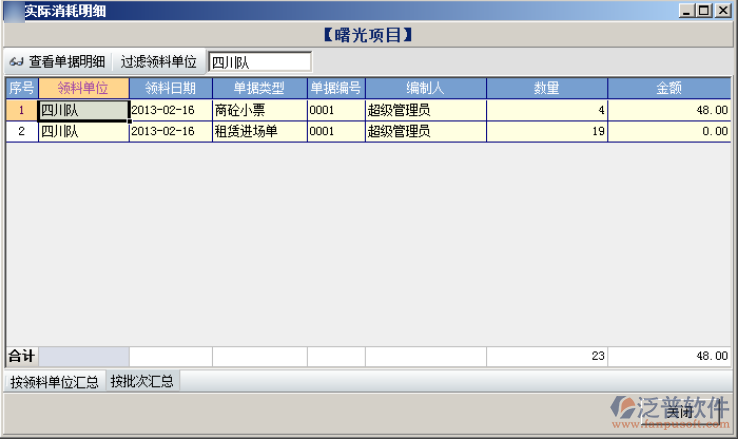Click the 数量 column header
740x440 pixels.
pyautogui.click(x=547, y=88)
